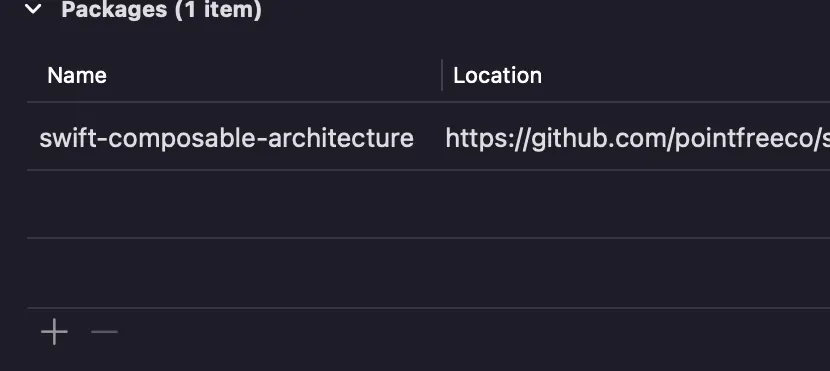
Task: Collapse the Packages section chevron
Action: click(33, 8)
